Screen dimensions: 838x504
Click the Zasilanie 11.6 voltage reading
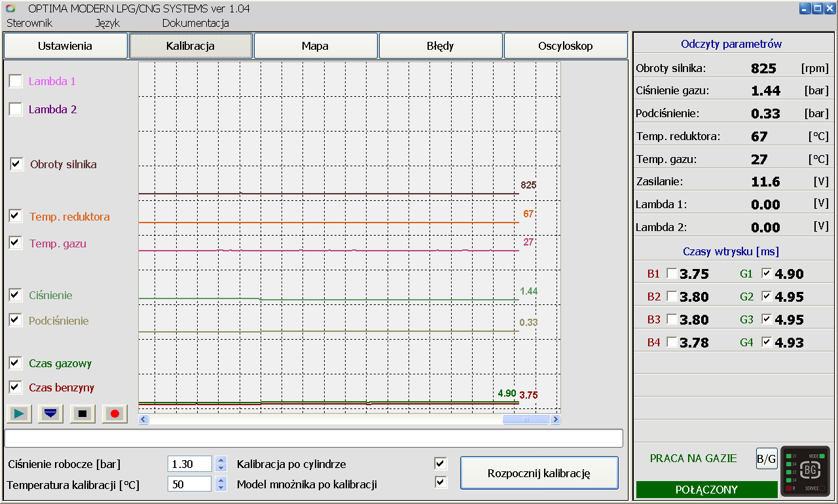(765, 182)
